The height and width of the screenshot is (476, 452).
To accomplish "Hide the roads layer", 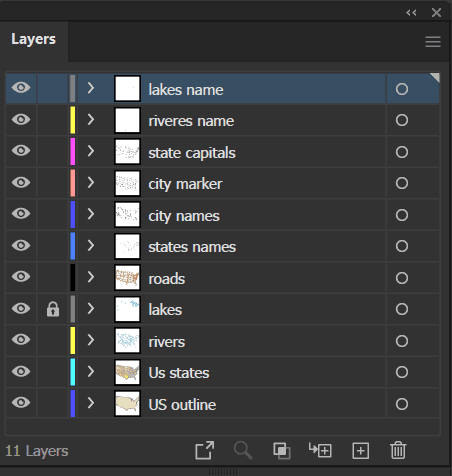I will pos(21,277).
